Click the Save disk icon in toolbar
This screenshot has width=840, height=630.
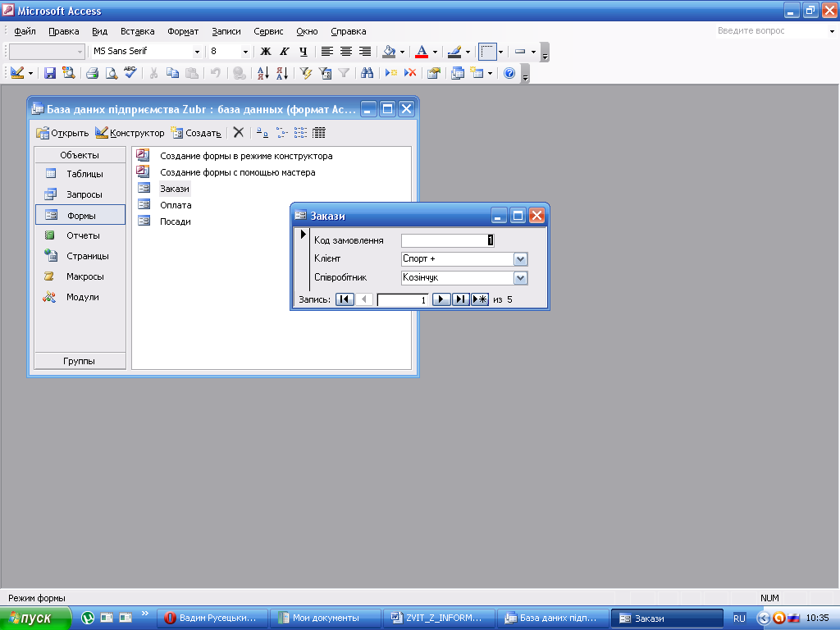(50, 73)
